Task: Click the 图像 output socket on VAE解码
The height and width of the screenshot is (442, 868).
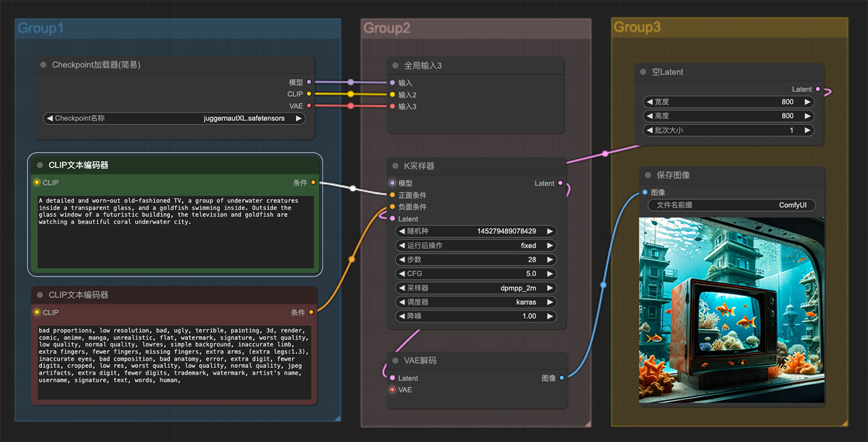Action: tap(562, 378)
